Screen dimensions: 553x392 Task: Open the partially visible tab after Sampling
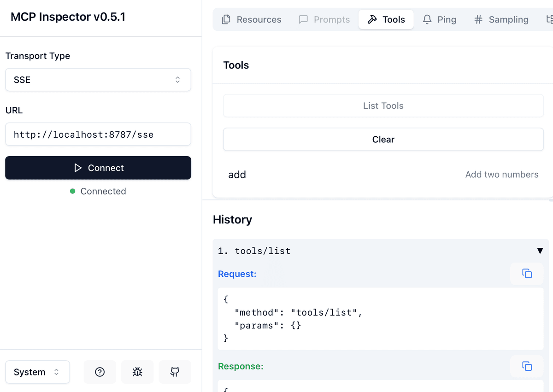pyautogui.click(x=548, y=19)
